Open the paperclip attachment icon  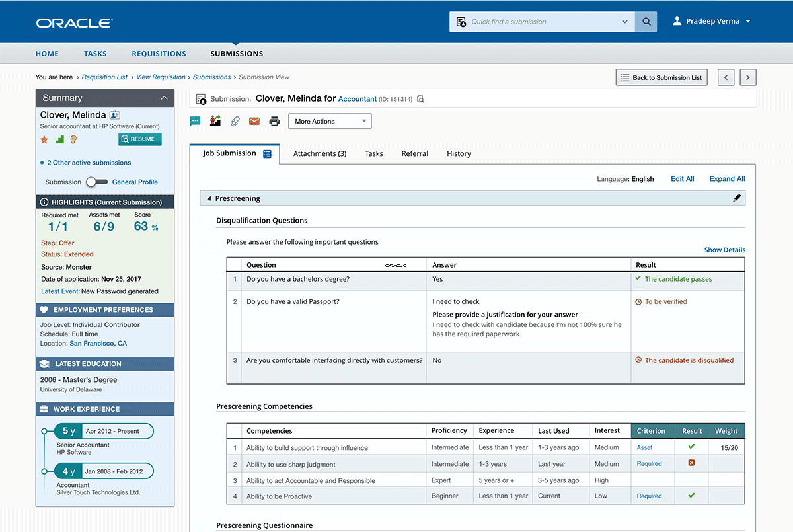pos(235,121)
